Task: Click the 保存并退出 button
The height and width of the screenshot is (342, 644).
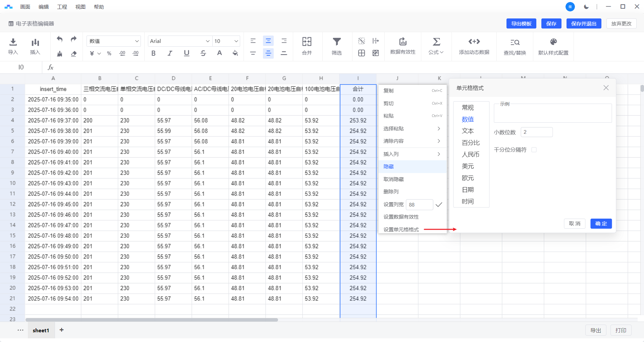Action: click(584, 23)
